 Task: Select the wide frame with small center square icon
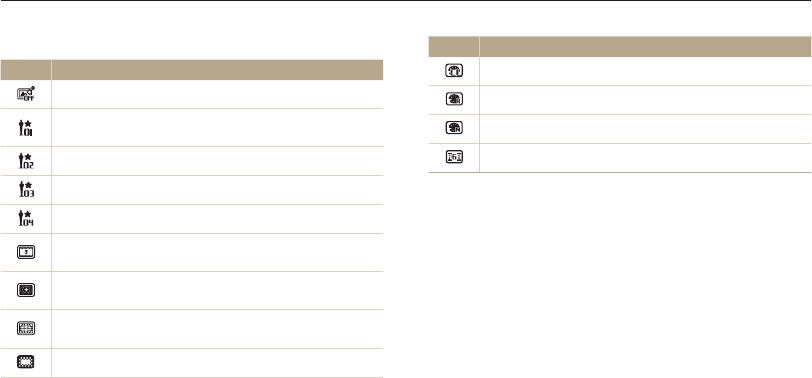tap(25, 252)
